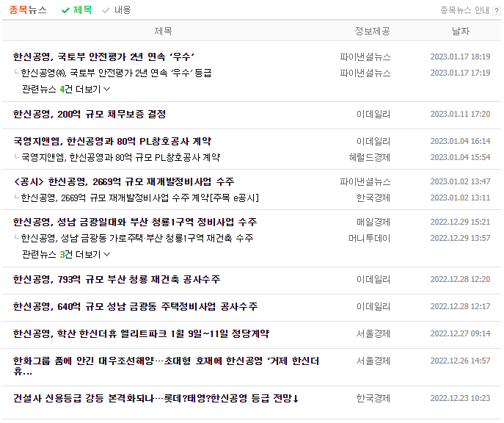This screenshot has height=423, width=504.
Task: Click 머니투데이 source name
Action: tap(370, 239)
